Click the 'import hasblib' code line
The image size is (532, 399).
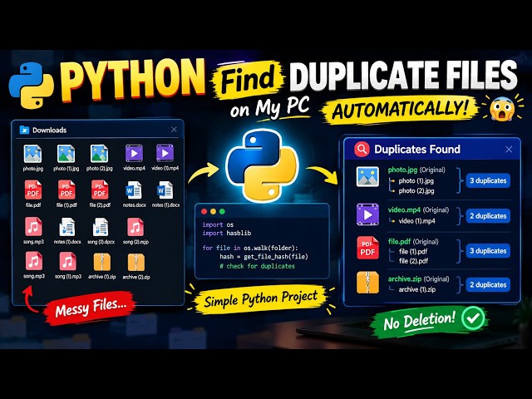click(227, 233)
